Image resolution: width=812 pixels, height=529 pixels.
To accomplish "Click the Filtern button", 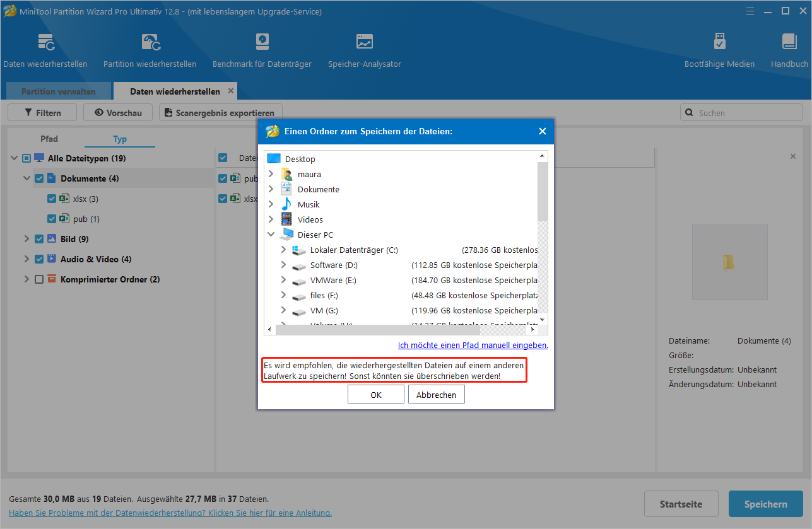I will coord(42,113).
